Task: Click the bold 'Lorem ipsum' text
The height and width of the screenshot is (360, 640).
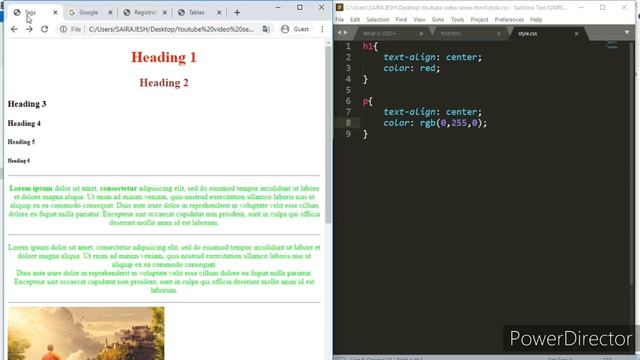Action: (31, 188)
